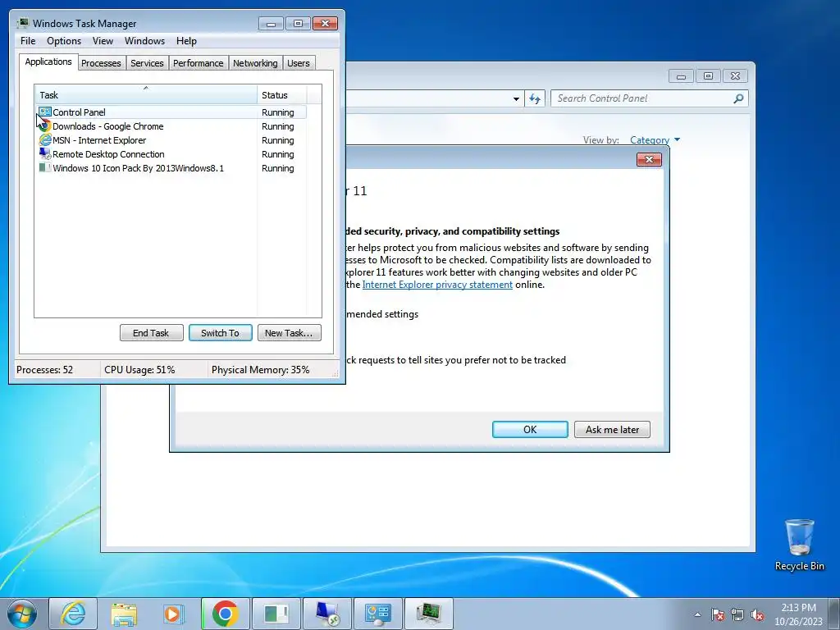Screen dimensions: 840x630
Task: Click the End Task button
Action: click(151, 333)
